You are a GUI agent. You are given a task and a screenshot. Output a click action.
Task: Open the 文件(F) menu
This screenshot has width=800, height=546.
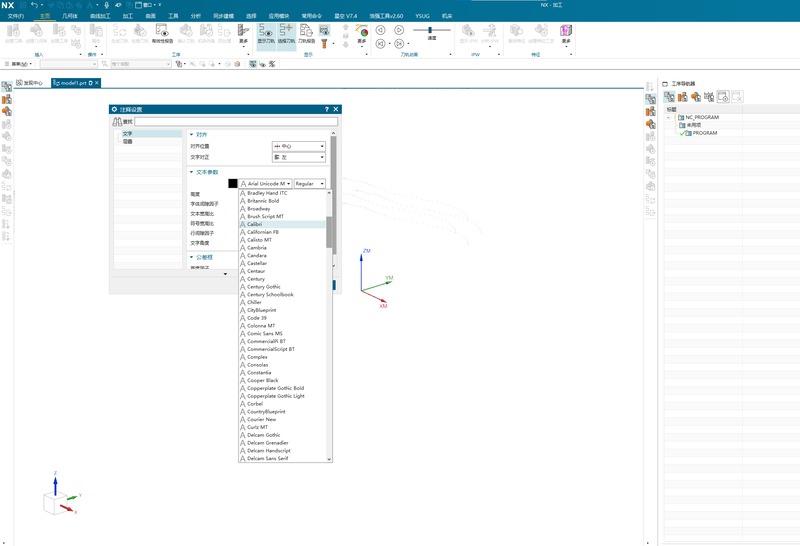pyautogui.click(x=16, y=16)
